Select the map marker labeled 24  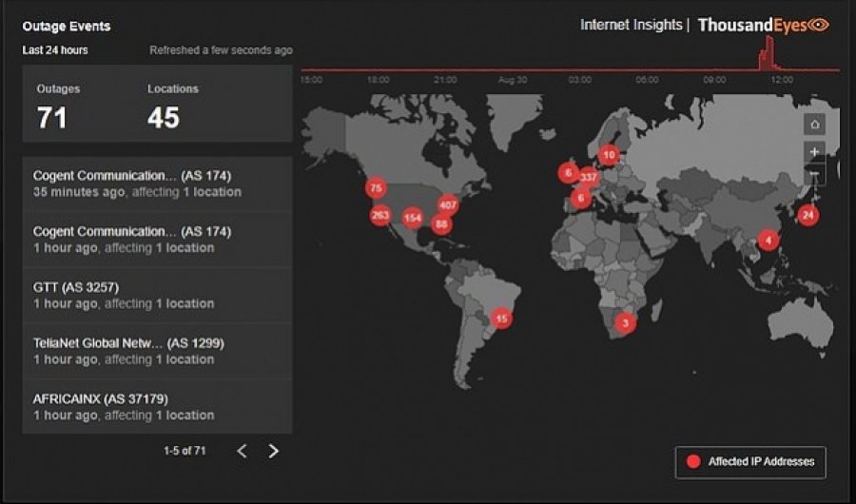click(x=807, y=215)
